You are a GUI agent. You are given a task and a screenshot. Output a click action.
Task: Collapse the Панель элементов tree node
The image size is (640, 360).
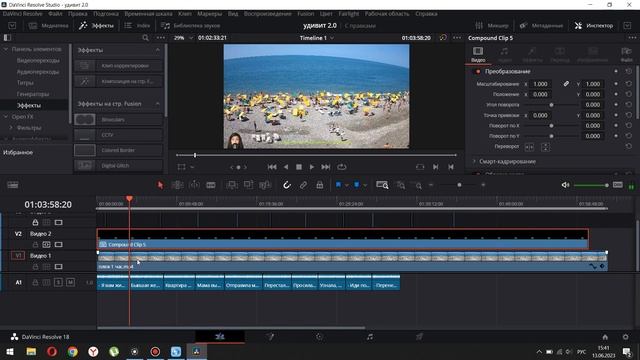coord(6,49)
